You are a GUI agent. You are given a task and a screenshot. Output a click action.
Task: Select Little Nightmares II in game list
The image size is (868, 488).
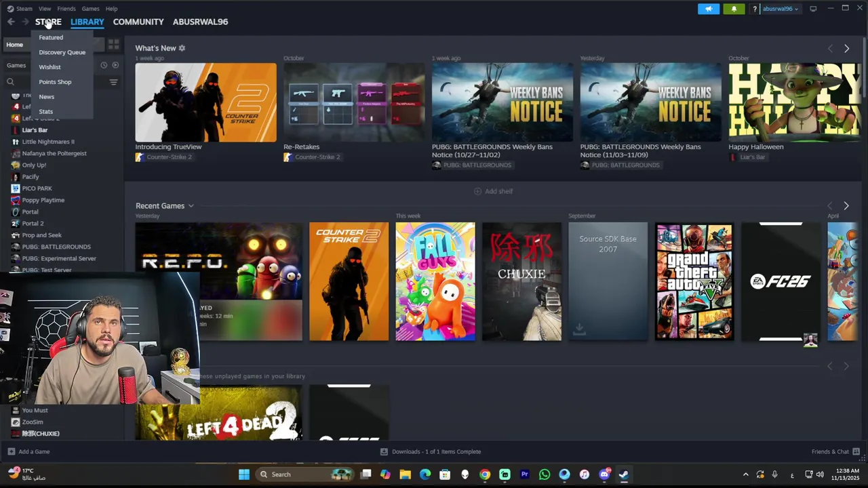(48, 142)
